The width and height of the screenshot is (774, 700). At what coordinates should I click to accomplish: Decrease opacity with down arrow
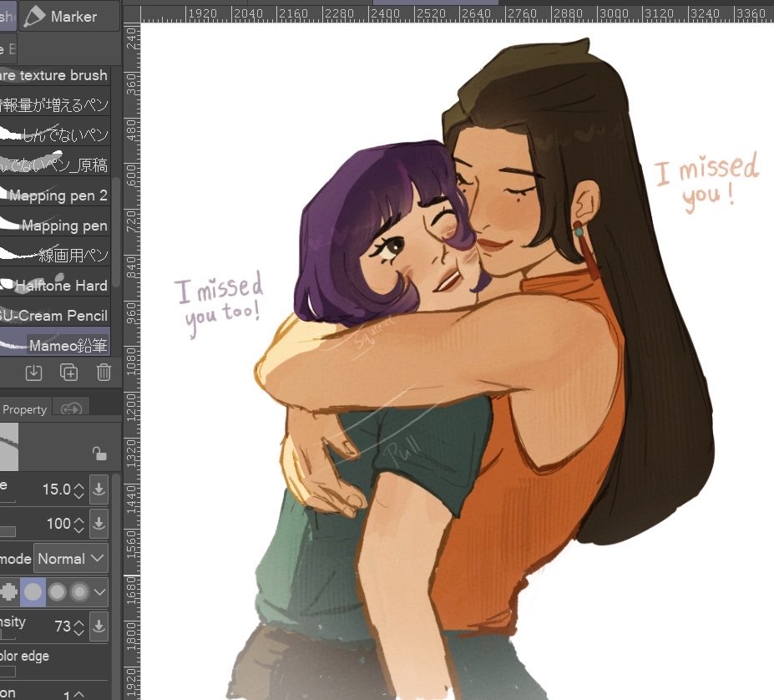(79, 529)
